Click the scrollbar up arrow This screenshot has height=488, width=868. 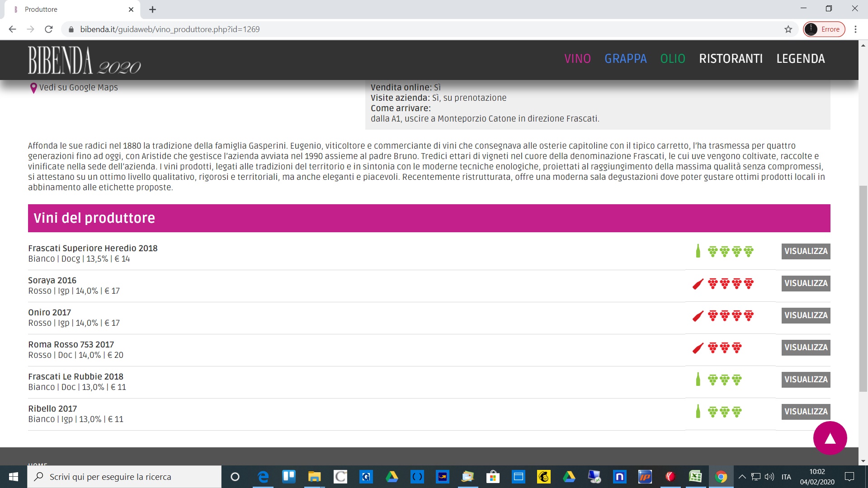863,45
